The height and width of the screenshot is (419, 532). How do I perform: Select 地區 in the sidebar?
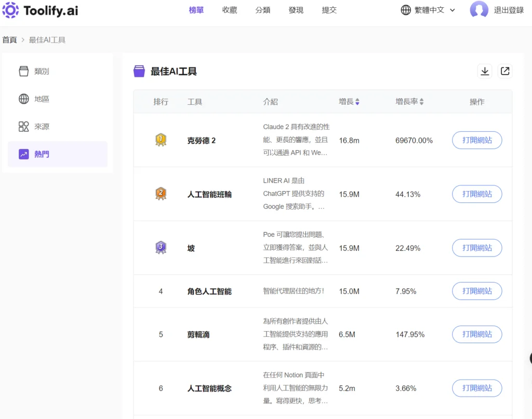pyautogui.click(x=58, y=99)
